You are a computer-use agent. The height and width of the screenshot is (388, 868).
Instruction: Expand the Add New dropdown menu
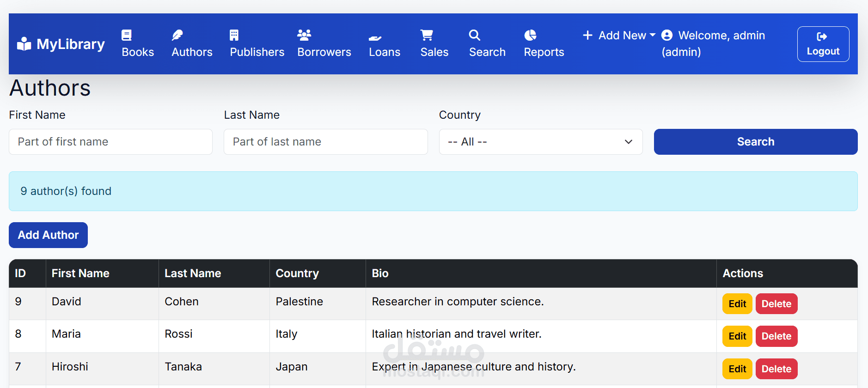pos(619,36)
